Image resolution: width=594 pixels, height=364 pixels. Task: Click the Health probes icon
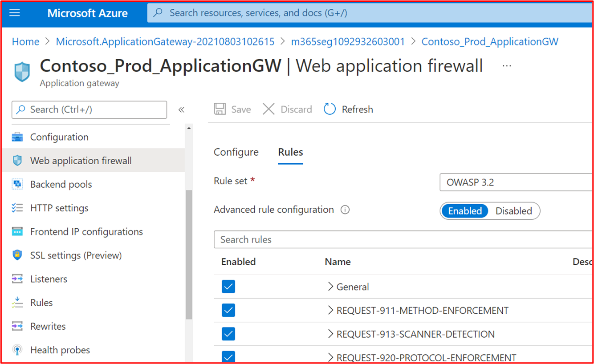pyautogui.click(x=17, y=350)
